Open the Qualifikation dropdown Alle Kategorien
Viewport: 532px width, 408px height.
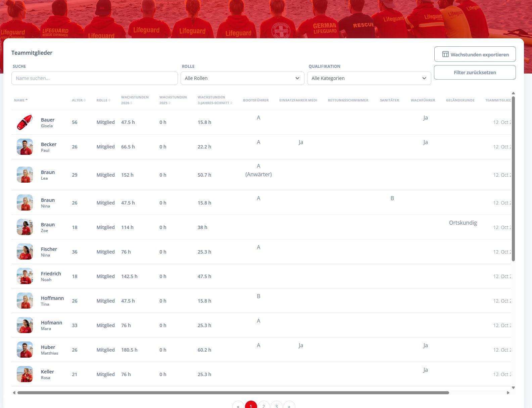[369, 78]
